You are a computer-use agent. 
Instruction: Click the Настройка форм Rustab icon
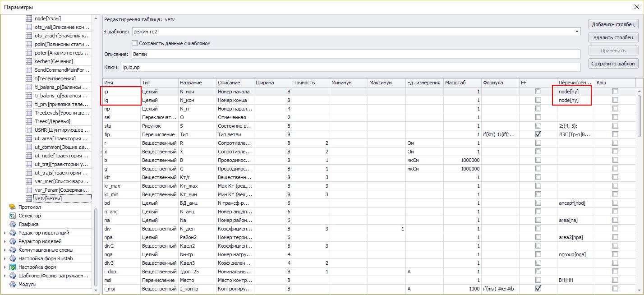coord(13,258)
